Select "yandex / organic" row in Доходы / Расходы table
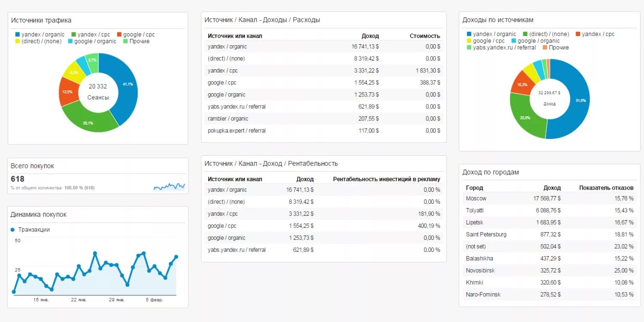 pos(324,46)
